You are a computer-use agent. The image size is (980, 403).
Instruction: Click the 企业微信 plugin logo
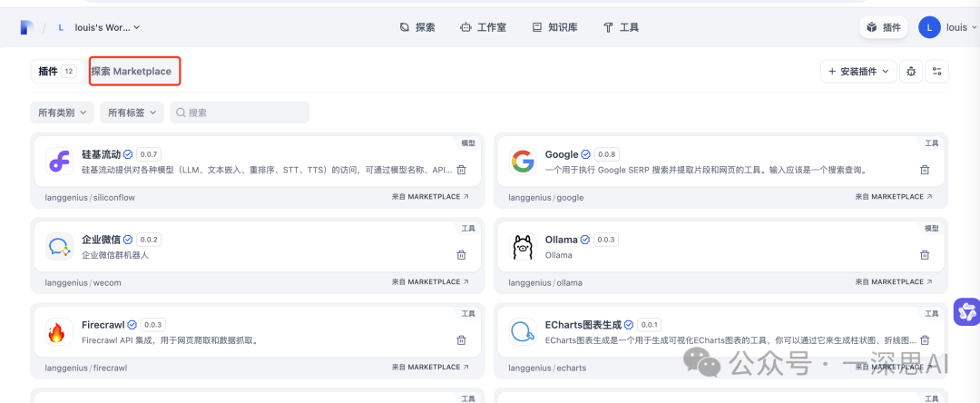pyautogui.click(x=59, y=246)
